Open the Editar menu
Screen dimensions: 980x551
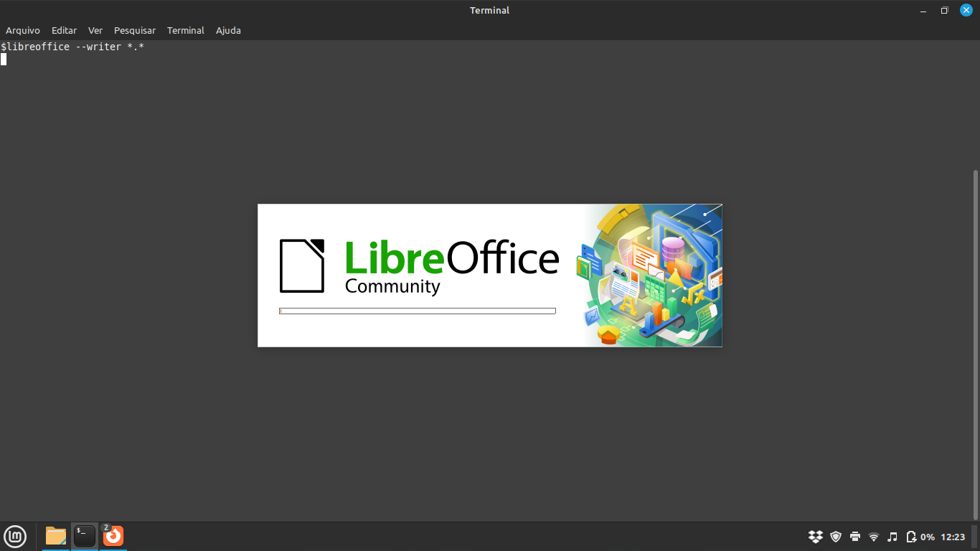click(64, 30)
